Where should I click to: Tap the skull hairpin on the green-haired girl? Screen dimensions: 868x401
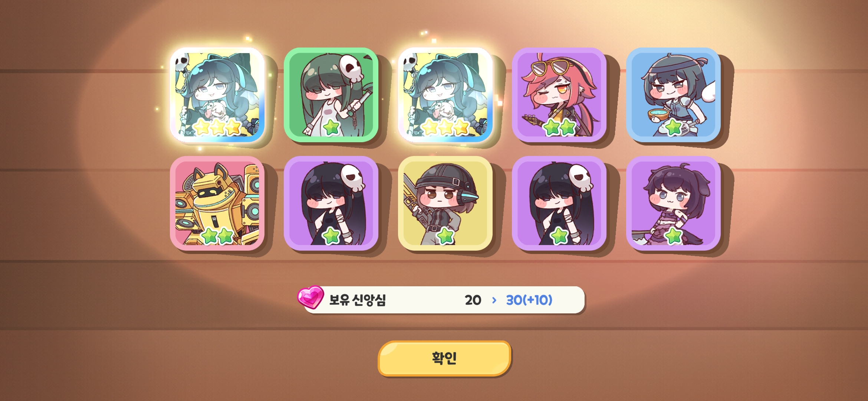[352, 68]
